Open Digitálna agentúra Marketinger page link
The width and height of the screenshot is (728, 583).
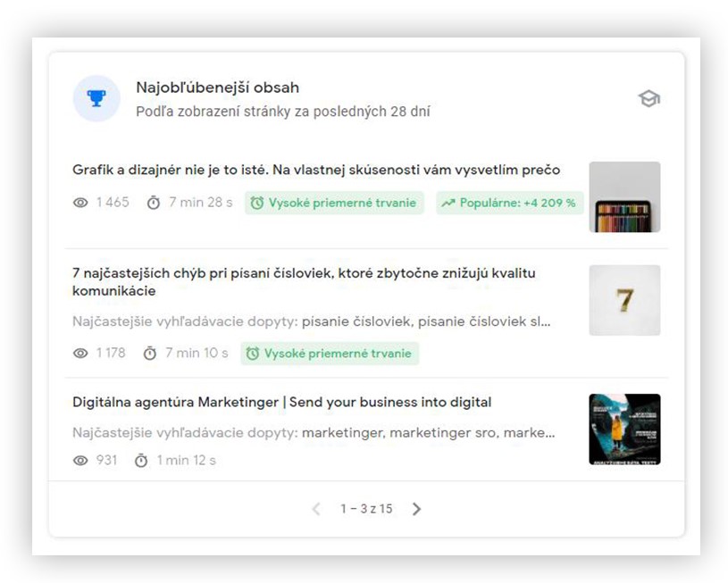[282, 402]
